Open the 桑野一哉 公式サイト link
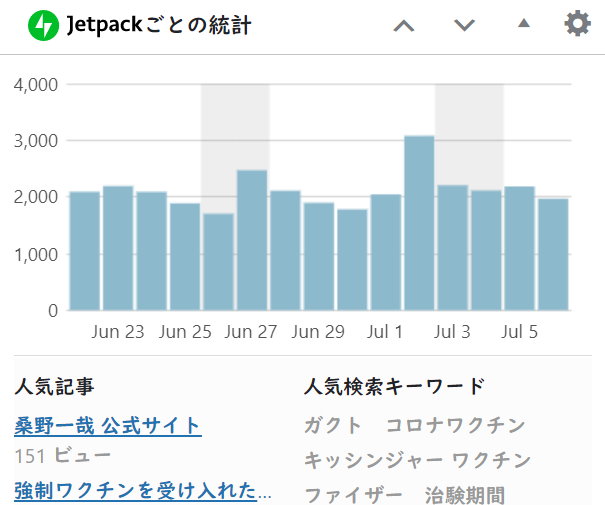 (108, 426)
